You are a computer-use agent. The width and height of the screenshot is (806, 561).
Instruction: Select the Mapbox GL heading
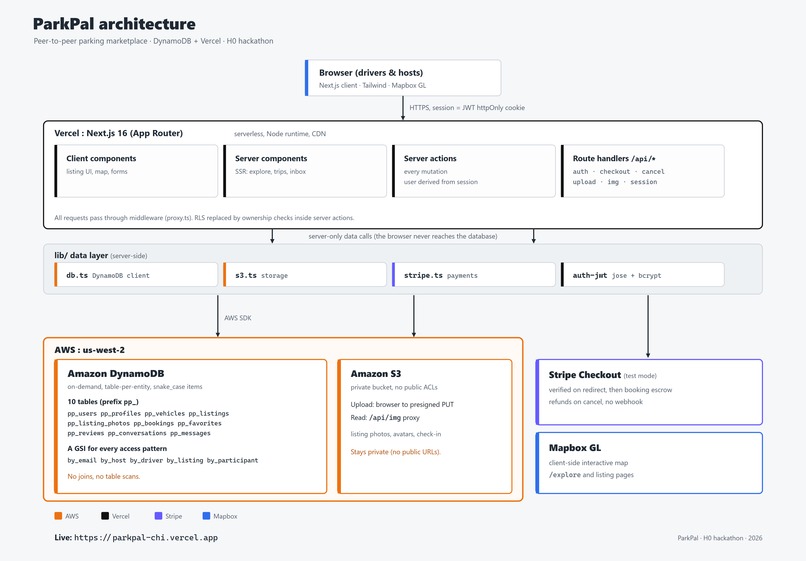tap(575, 448)
